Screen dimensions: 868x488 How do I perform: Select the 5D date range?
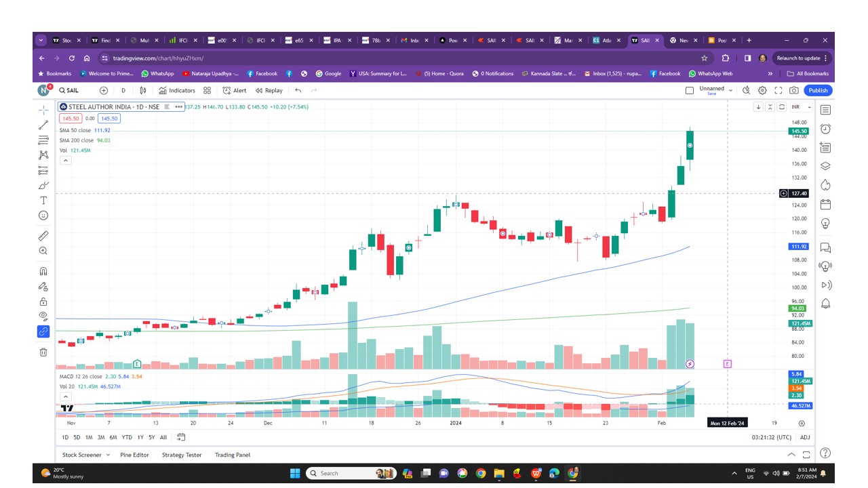coord(77,437)
